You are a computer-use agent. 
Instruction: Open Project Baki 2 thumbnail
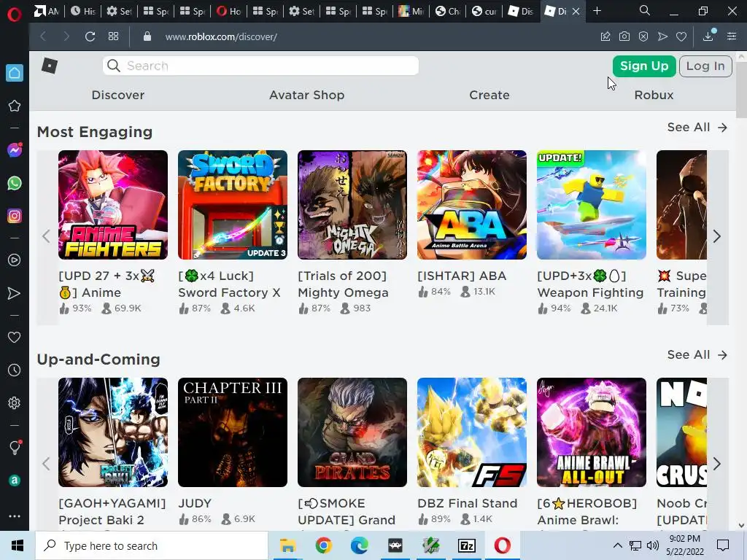click(x=113, y=432)
